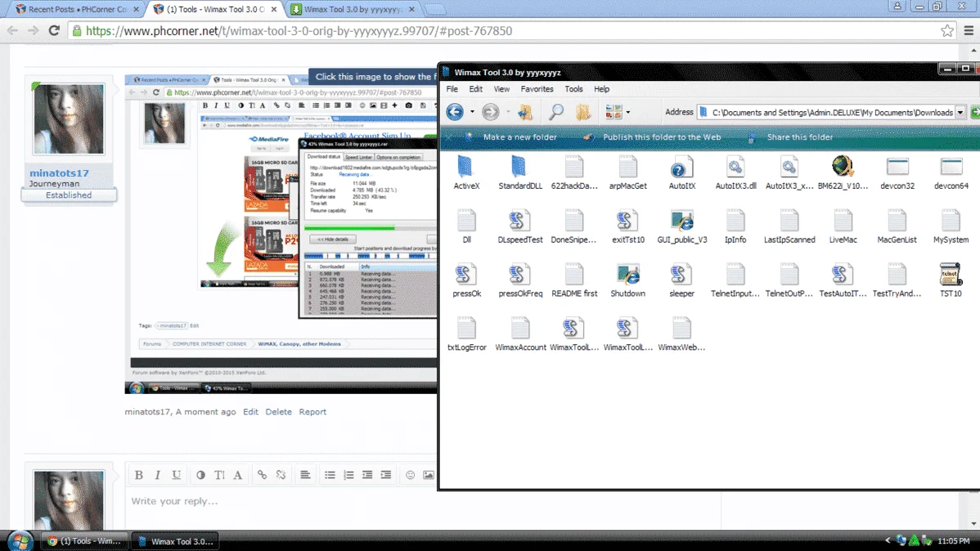This screenshot has width=980, height=551.
Task: Open the AutoItX help file
Action: click(x=681, y=172)
